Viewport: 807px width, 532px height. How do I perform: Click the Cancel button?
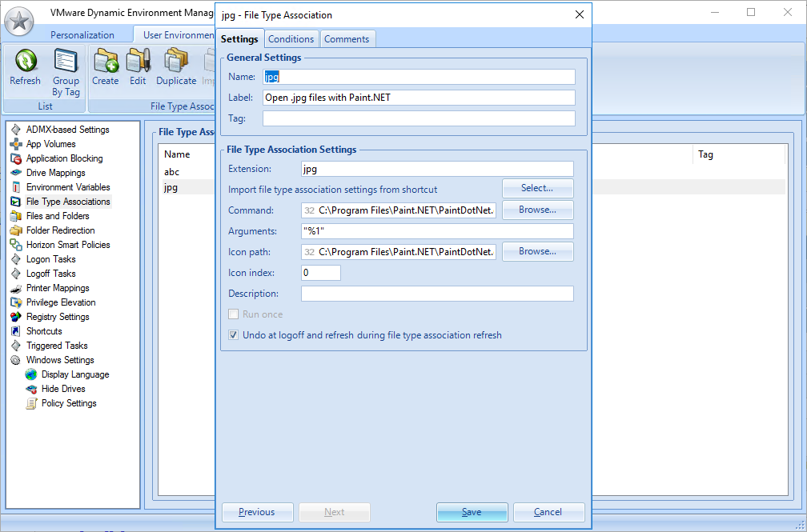[548, 512]
